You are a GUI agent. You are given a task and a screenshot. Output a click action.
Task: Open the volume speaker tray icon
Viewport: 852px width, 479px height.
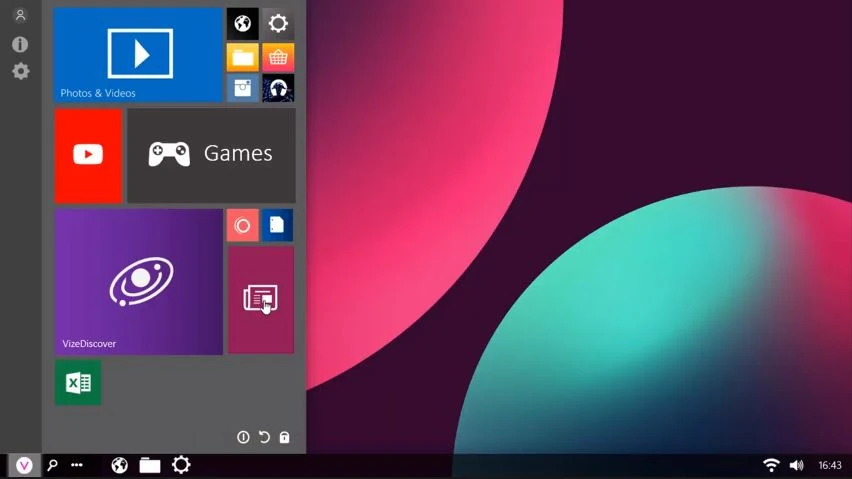pyautogui.click(x=797, y=465)
